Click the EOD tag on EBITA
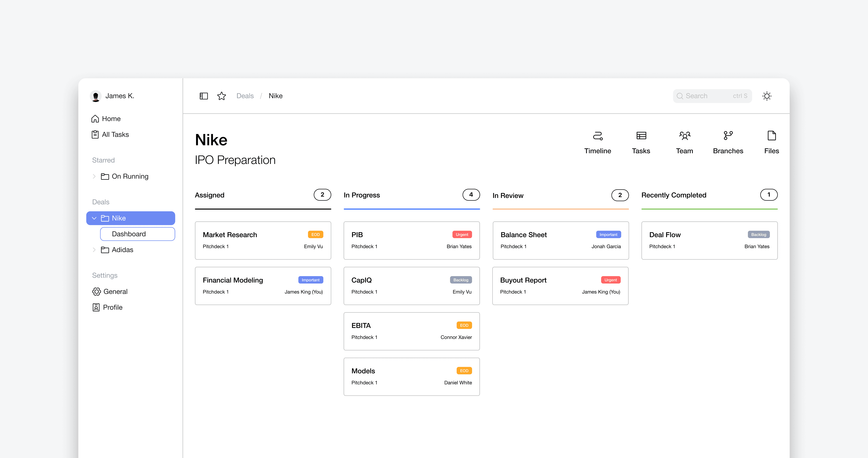The width and height of the screenshot is (868, 458). point(464,326)
